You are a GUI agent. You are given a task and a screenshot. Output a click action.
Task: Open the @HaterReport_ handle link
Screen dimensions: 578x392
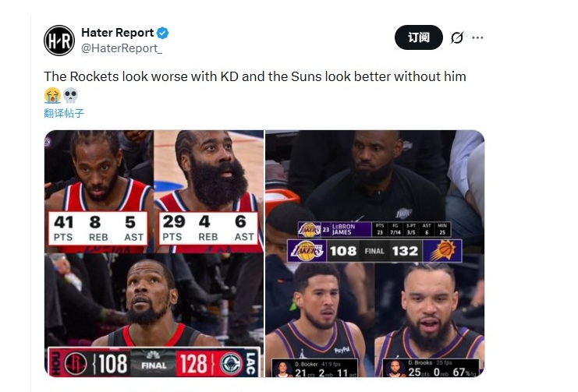click(121, 48)
